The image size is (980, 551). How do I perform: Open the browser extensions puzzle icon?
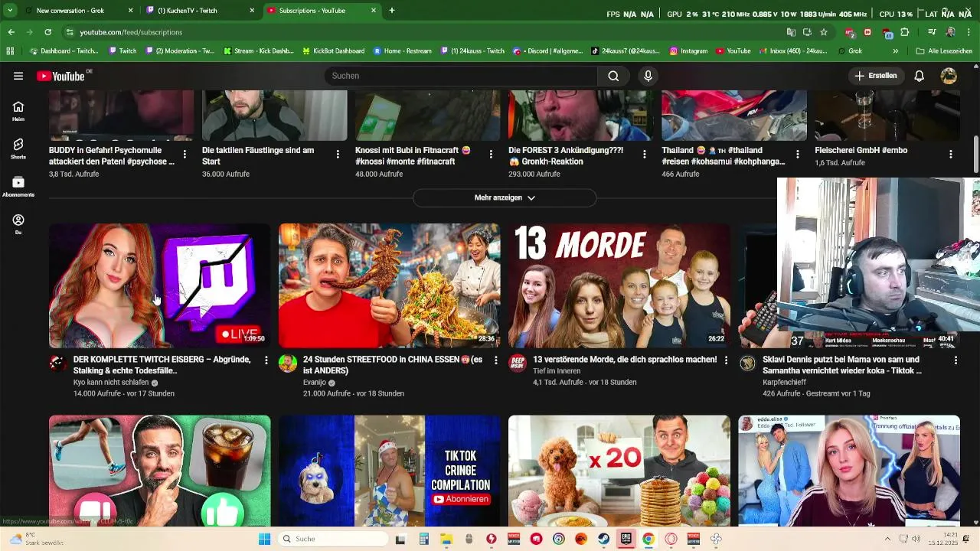point(905,32)
